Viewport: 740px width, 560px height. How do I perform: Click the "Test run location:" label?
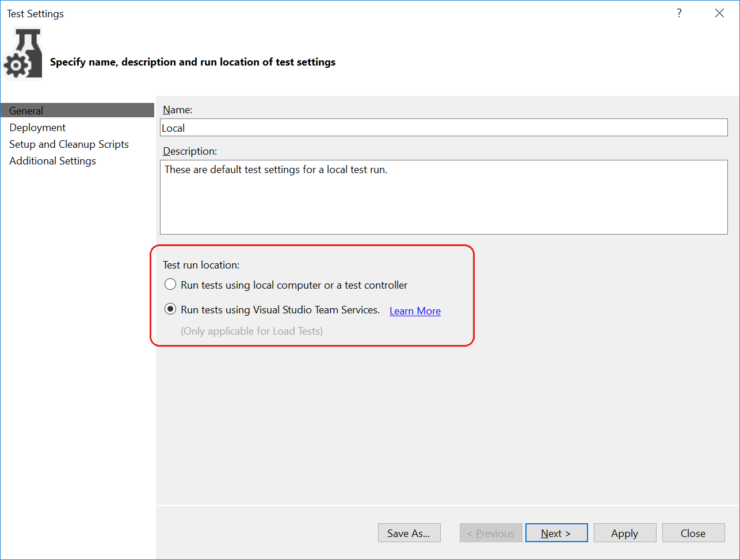click(201, 265)
